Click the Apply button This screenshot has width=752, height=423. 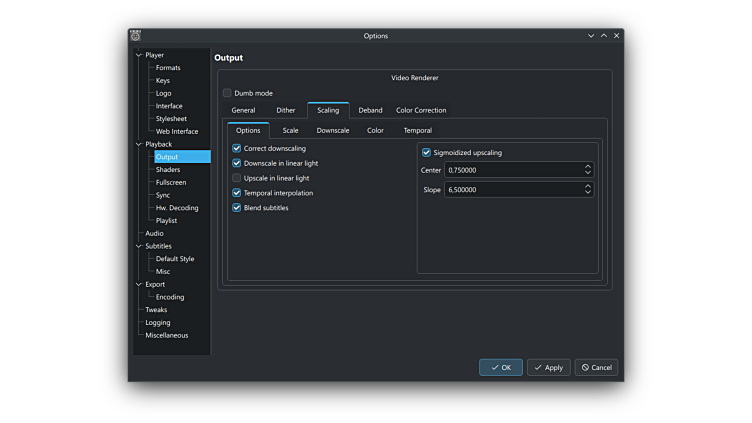pos(549,367)
